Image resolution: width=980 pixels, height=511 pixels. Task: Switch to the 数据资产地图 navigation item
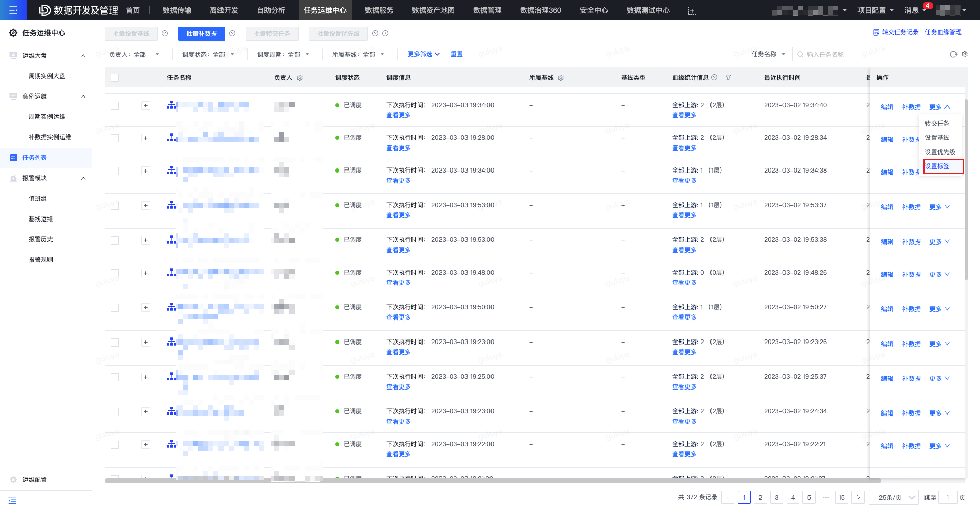433,10
